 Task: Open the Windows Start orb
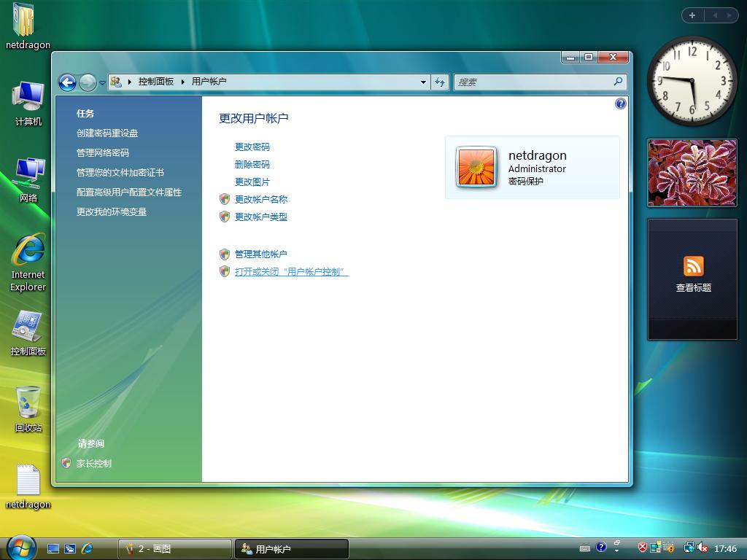click(x=21, y=547)
